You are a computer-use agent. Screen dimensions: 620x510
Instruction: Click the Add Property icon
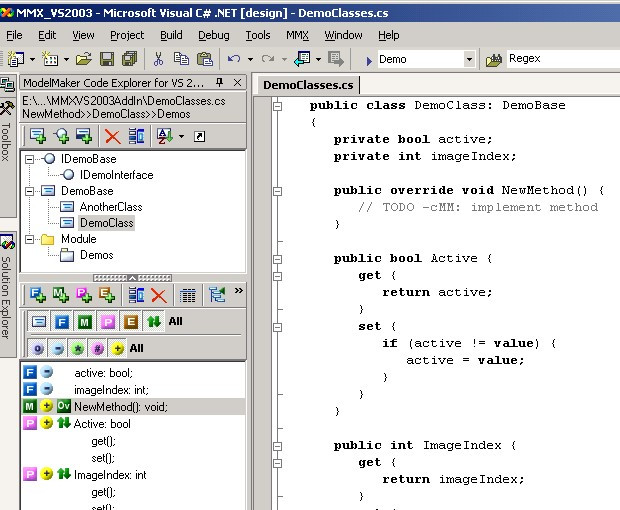tap(84, 295)
